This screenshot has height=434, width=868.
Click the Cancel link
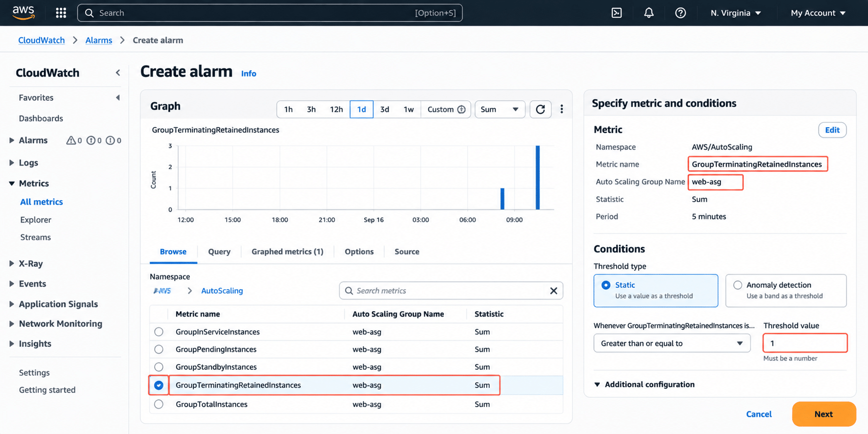(758, 414)
